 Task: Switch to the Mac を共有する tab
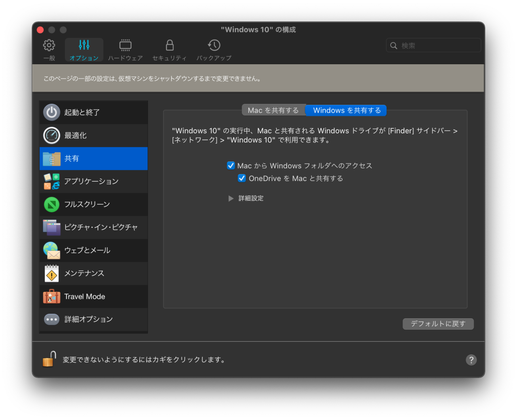click(273, 110)
